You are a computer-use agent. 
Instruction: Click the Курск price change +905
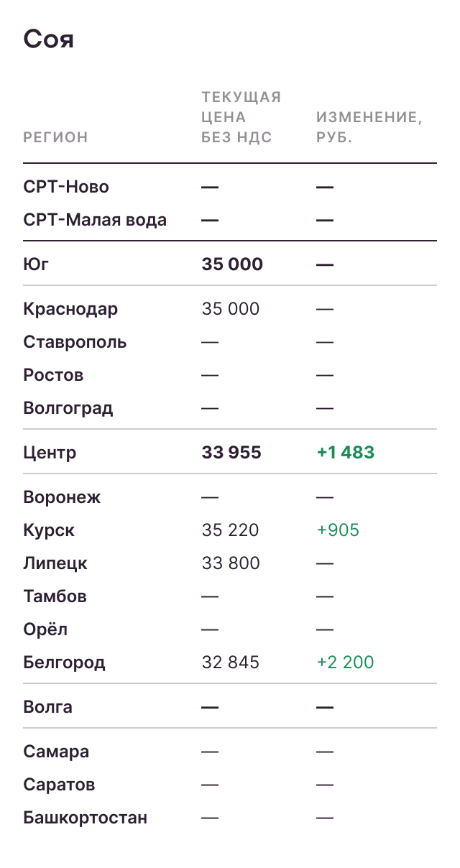338,530
